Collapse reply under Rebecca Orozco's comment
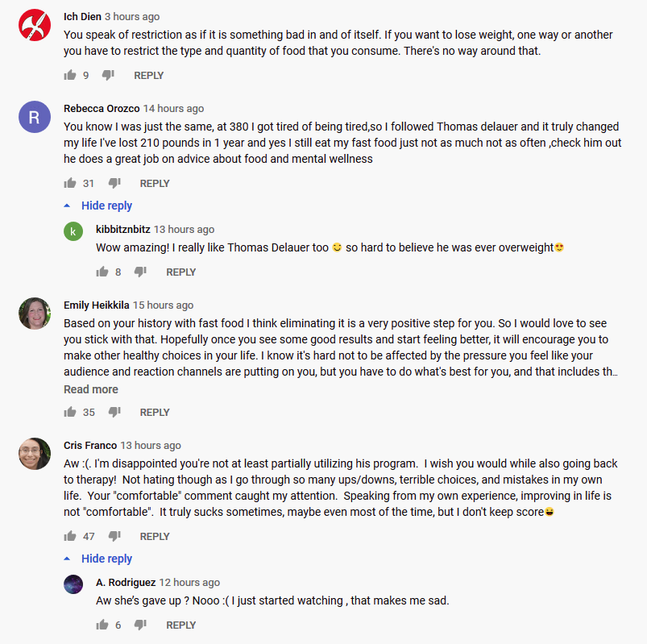647x644 pixels. 98,206
